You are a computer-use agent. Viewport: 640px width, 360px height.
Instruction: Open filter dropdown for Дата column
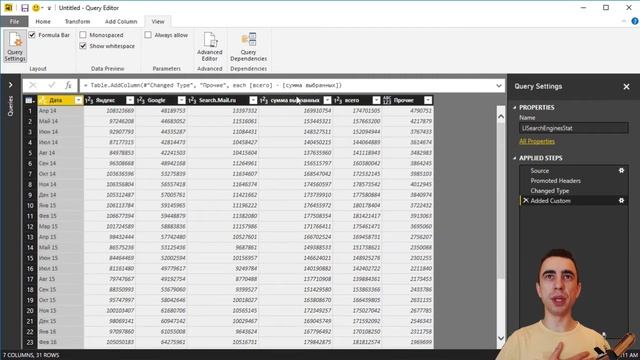click(x=78, y=100)
